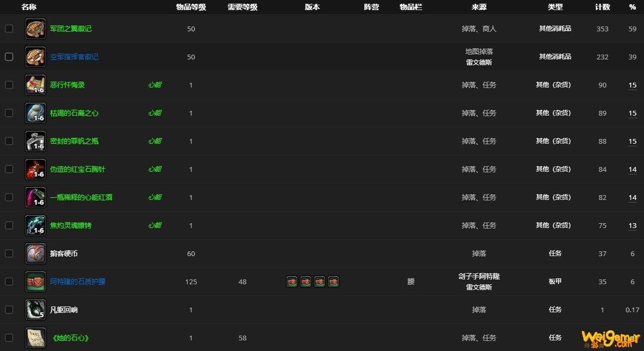Sort by the 物品等级 column header
Image resolution: width=644 pixels, height=351 pixels.
tap(191, 7)
